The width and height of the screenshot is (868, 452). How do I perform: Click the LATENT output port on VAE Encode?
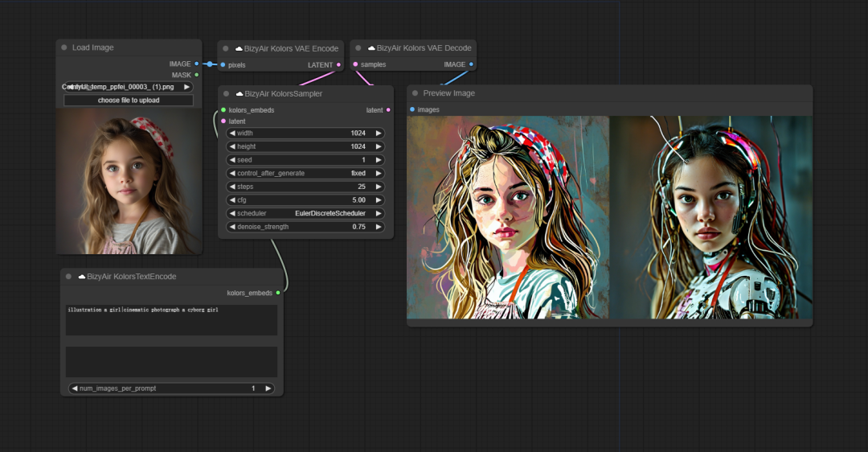(x=339, y=65)
